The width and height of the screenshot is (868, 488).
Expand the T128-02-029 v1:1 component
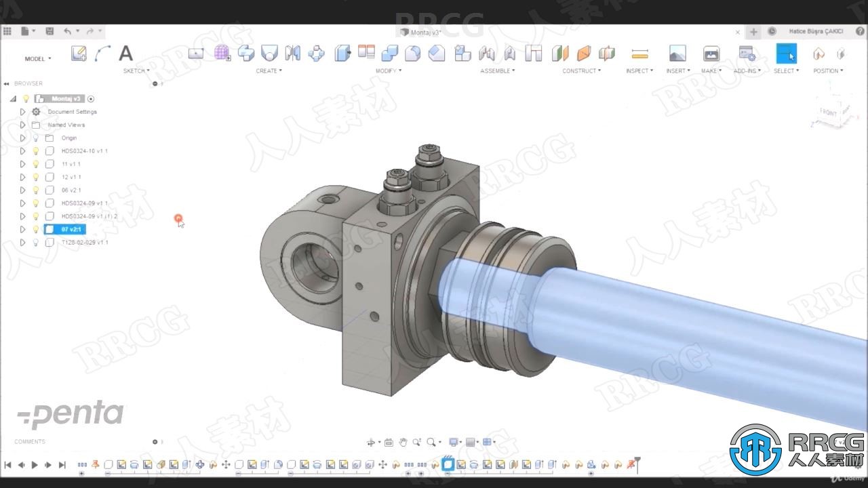pos(22,242)
